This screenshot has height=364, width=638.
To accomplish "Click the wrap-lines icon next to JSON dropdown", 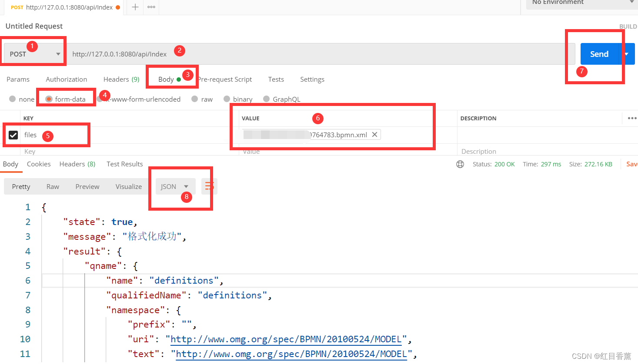I will click(209, 186).
